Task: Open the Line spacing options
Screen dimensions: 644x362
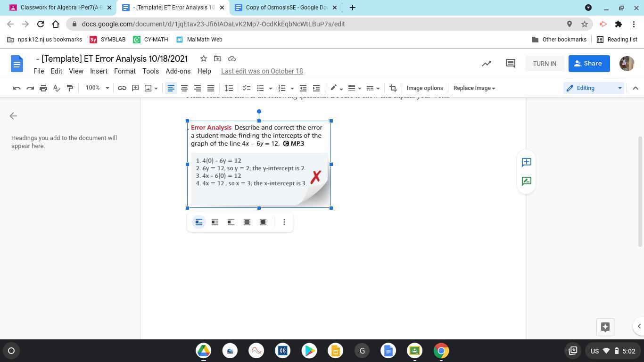Action: 229,88
